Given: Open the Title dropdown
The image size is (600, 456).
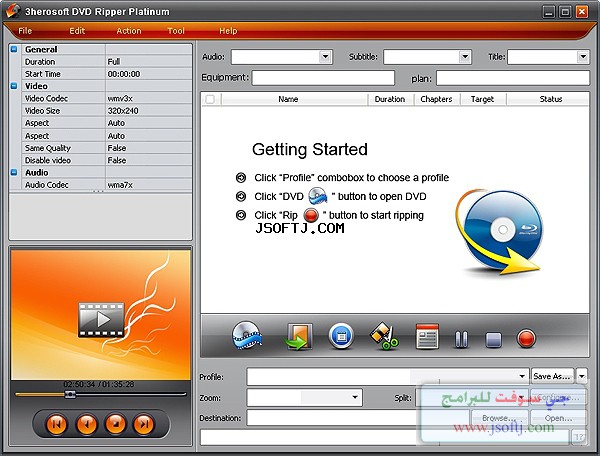Looking at the screenshot, I should 582,57.
